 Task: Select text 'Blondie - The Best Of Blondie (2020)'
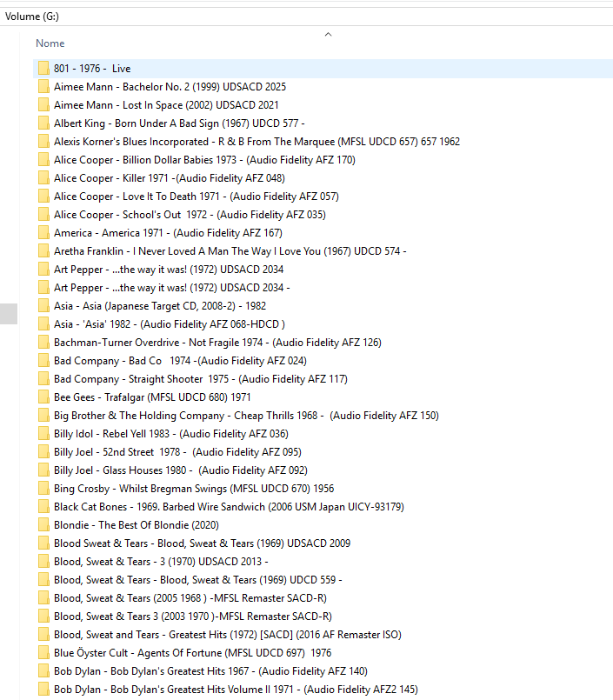pyautogui.click(x=137, y=525)
